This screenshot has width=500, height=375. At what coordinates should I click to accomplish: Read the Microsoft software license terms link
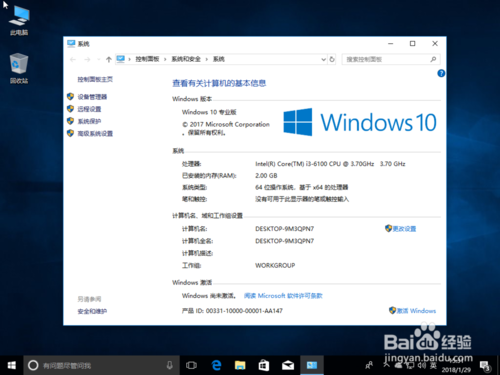point(283,296)
